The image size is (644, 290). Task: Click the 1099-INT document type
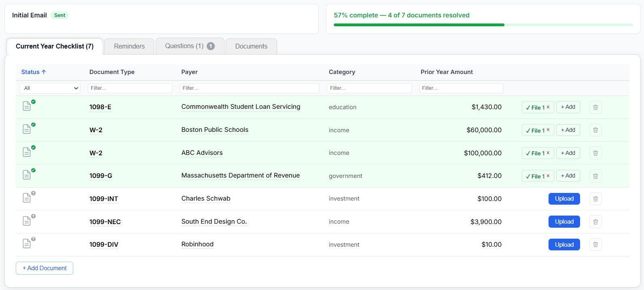pyautogui.click(x=104, y=199)
